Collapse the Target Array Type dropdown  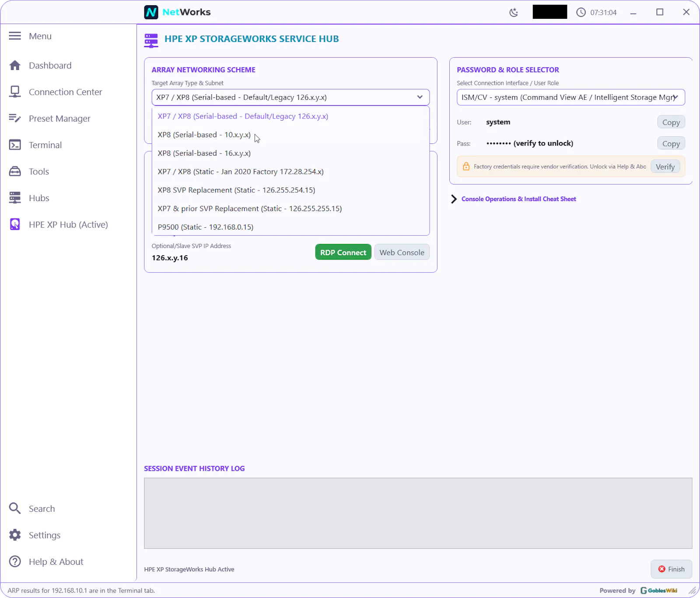pos(290,97)
